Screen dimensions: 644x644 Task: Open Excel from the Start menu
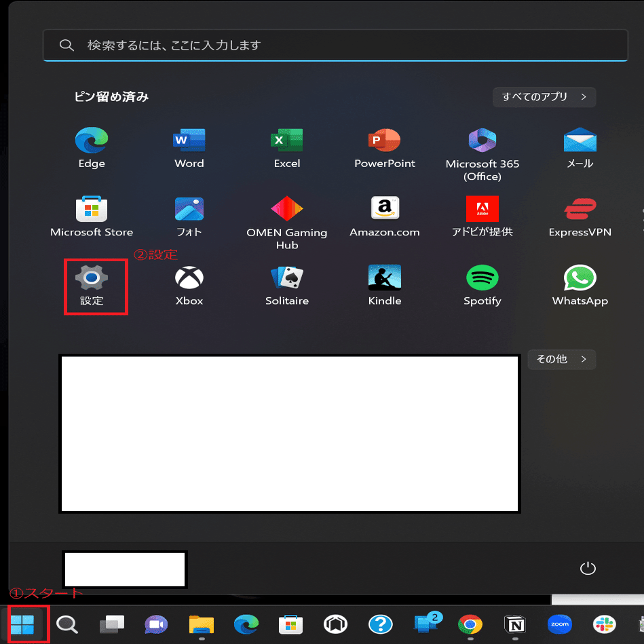(x=286, y=147)
